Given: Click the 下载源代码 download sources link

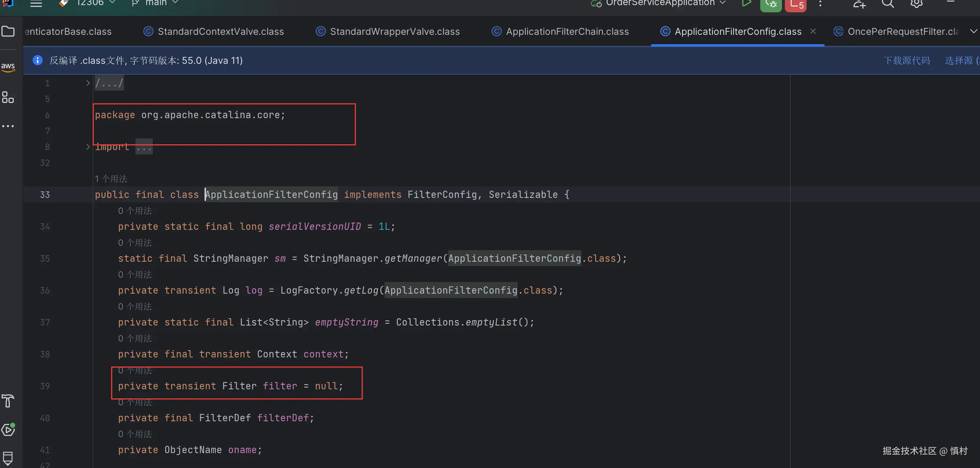Looking at the screenshot, I should (907, 61).
